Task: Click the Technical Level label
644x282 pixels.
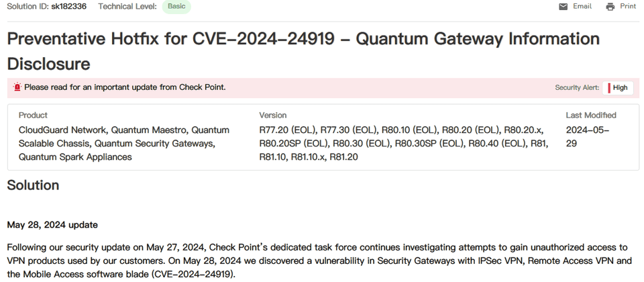Action: [x=127, y=7]
